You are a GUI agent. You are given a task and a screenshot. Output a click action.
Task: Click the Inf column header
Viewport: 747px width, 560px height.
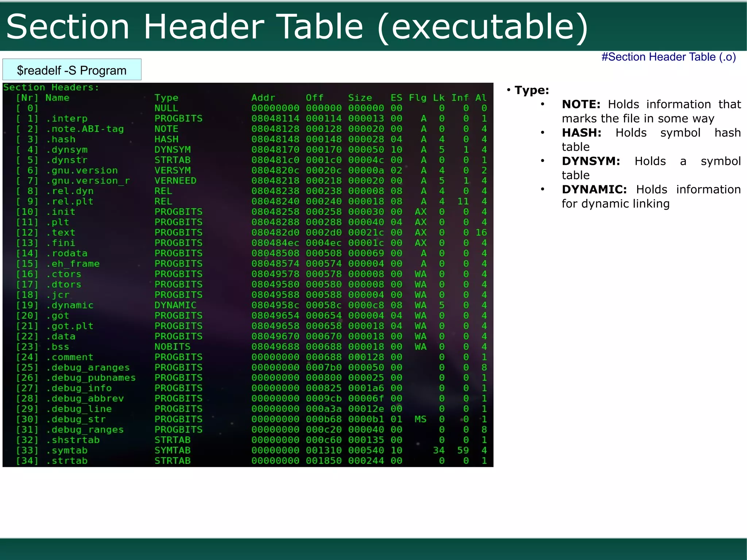(460, 98)
